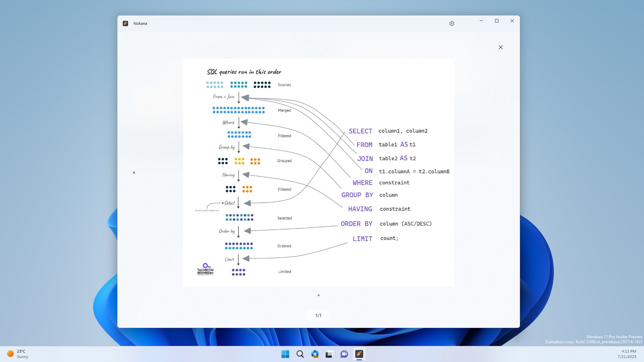Switch to Nokana in the taskbar
The width and height of the screenshot is (644, 362).
point(359,354)
